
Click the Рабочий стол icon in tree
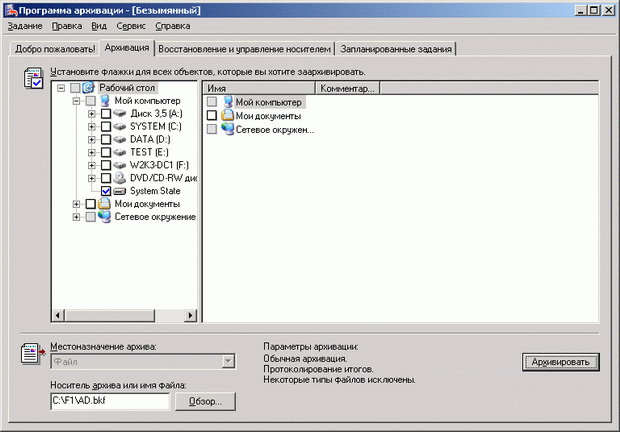pyautogui.click(x=88, y=88)
